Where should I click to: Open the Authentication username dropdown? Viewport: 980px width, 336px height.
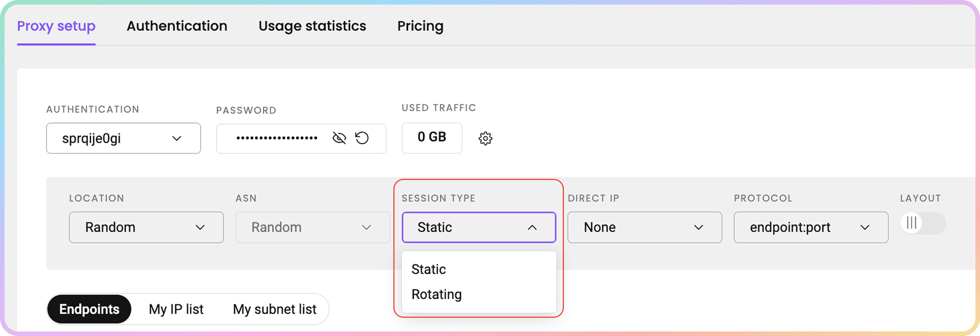pos(123,138)
